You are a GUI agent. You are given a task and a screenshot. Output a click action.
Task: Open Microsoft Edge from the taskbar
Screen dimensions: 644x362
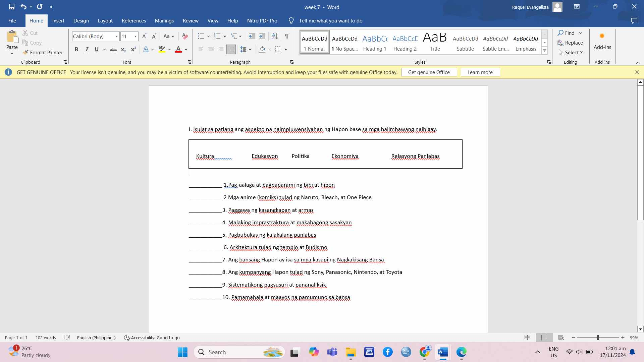tap(461, 352)
